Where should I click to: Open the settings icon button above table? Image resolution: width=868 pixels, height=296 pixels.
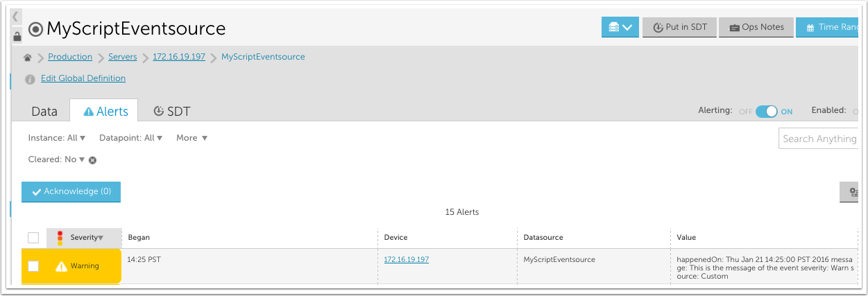(x=853, y=193)
